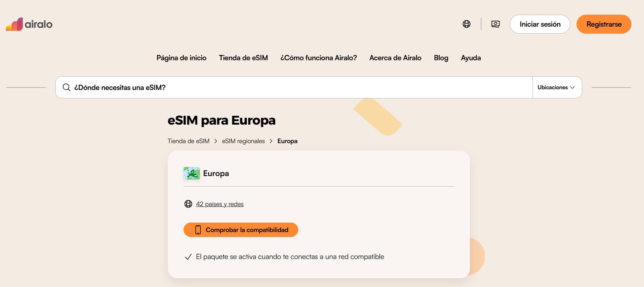The image size is (644, 287).
Task: Open 42 países y redes link
Action: (220, 204)
